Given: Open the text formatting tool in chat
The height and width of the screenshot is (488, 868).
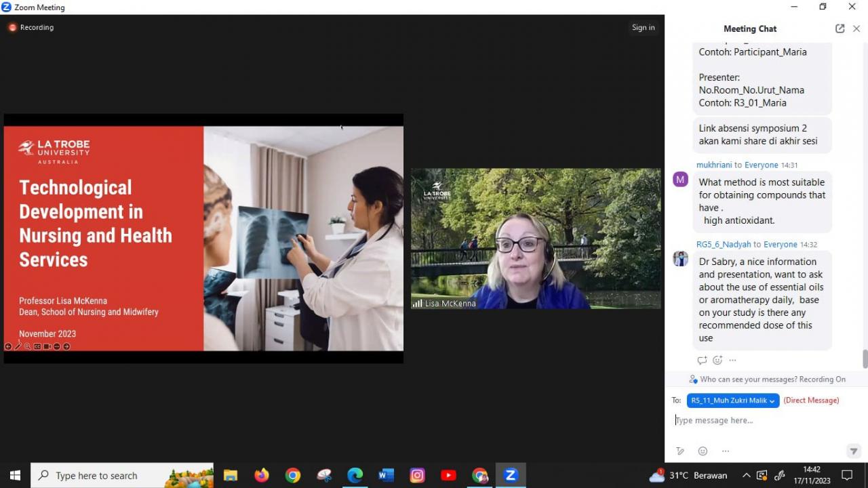Looking at the screenshot, I should coord(680,451).
